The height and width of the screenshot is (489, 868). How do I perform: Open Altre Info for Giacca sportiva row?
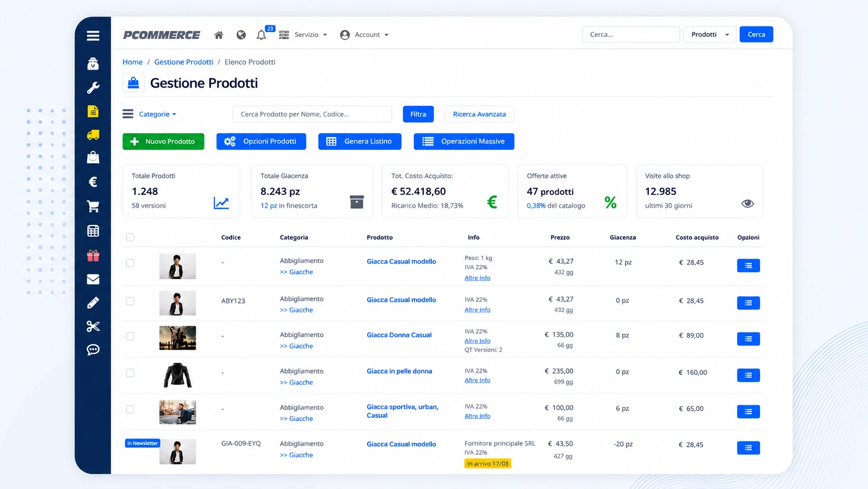pyautogui.click(x=477, y=416)
